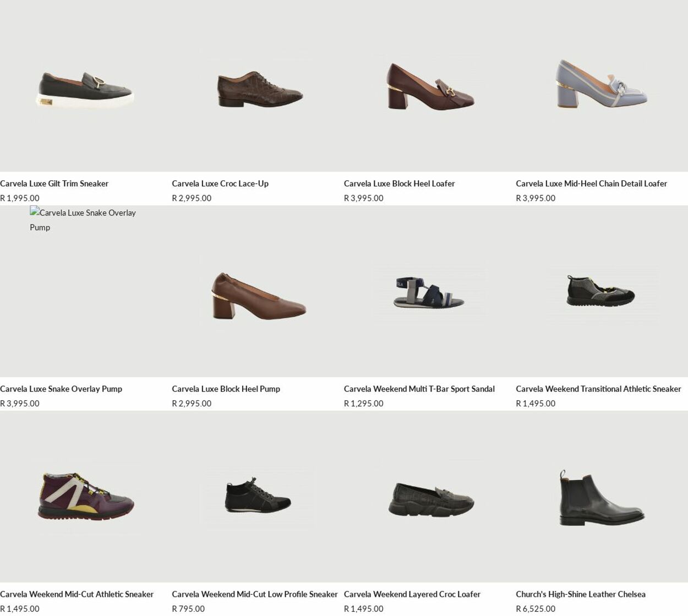Click the Carvela Weekend Multi T-Bar Sport Sandal title
The width and height of the screenshot is (688, 616).
click(x=419, y=389)
